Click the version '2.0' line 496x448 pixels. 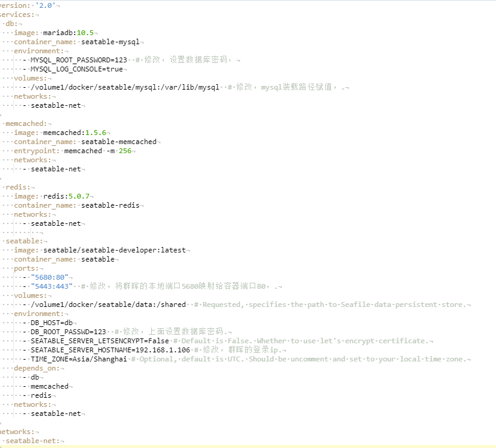30,5
